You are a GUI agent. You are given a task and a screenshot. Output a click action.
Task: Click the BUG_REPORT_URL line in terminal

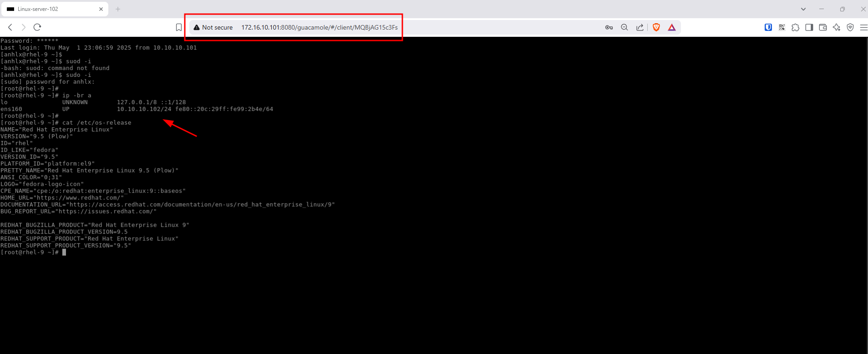(x=79, y=212)
